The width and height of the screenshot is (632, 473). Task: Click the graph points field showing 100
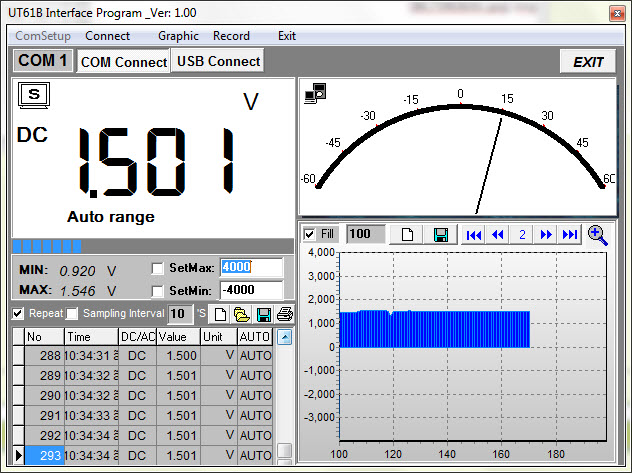(x=366, y=234)
